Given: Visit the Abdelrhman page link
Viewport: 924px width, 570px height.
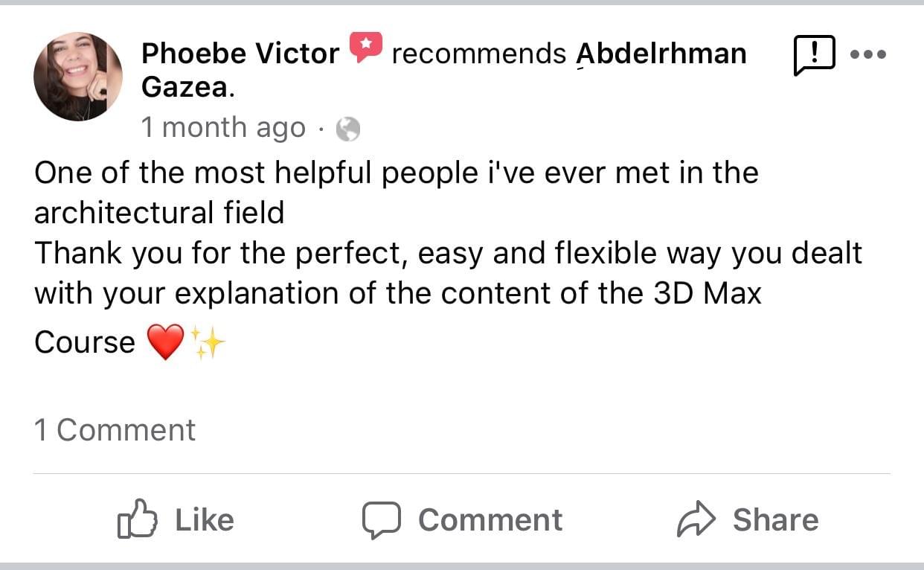Looking at the screenshot, I should pyautogui.click(x=661, y=54).
